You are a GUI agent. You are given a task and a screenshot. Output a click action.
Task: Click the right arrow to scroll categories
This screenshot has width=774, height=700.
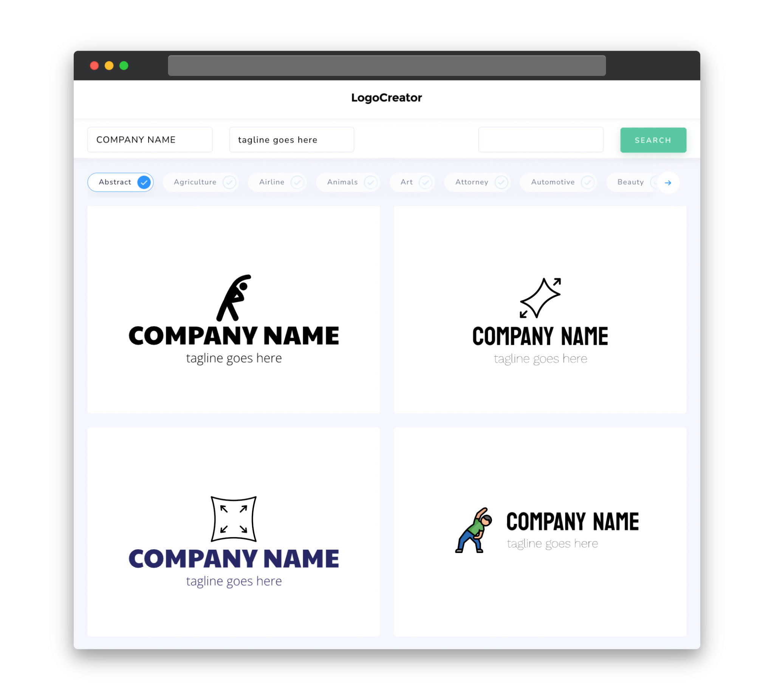click(x=668, y=182)
